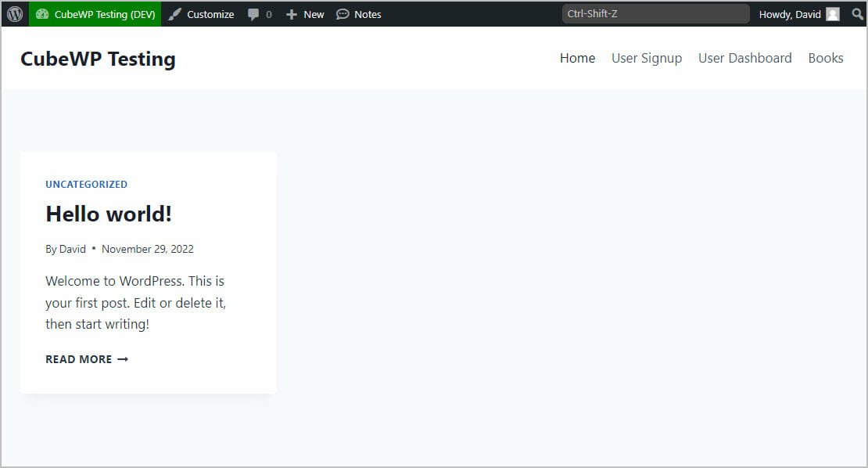This screenshot has height=468, width=868.
Task: Click the green site icon beside CubeWP Testing (DEV)
Action: coord(41,13)
